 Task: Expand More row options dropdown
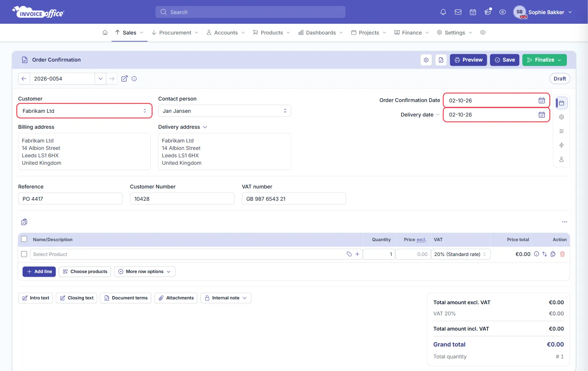[145, 272]
